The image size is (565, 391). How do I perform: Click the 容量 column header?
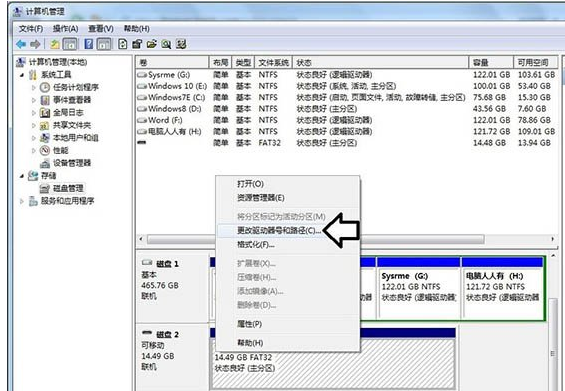coord(491,62)
